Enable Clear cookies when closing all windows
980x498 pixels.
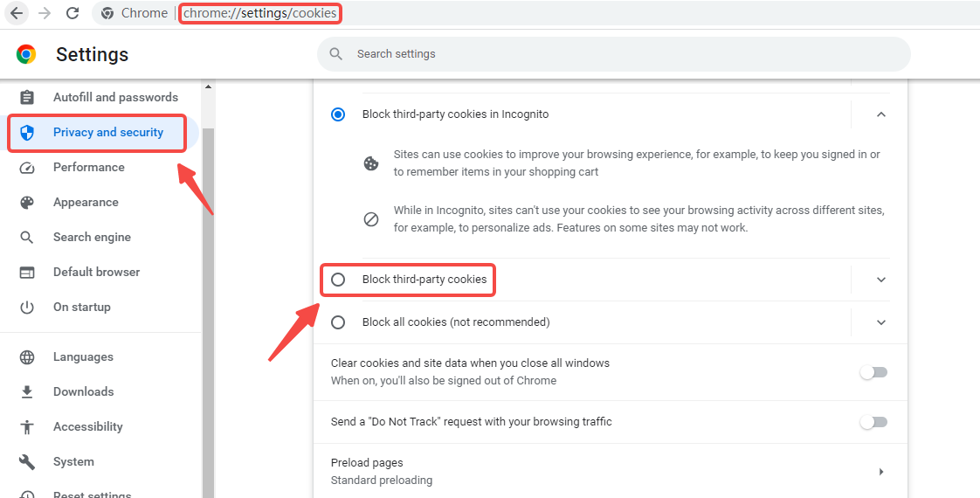click(x=873, y=372)
